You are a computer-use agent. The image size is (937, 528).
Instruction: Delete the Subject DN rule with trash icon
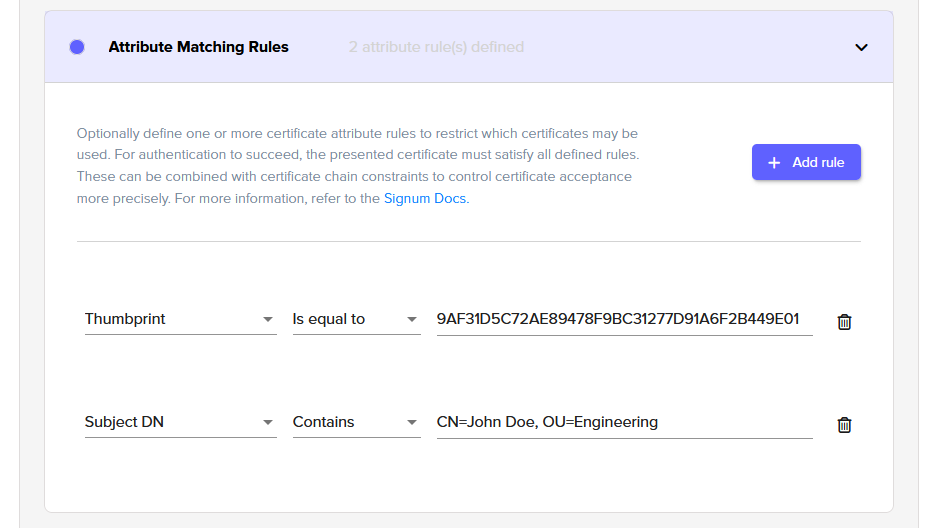tap(844, 425)
